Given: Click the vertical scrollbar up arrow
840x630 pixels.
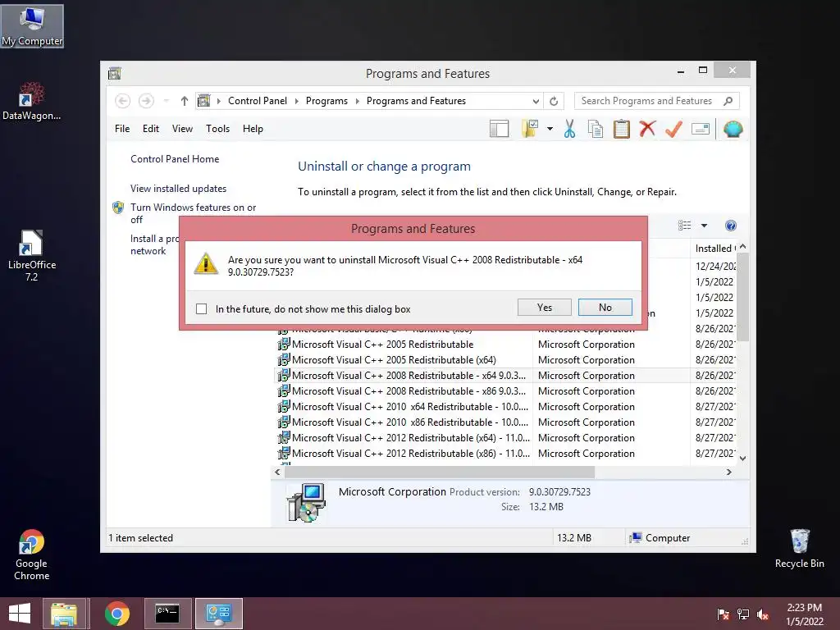Looking at the screenshot, I should [742, 247].
